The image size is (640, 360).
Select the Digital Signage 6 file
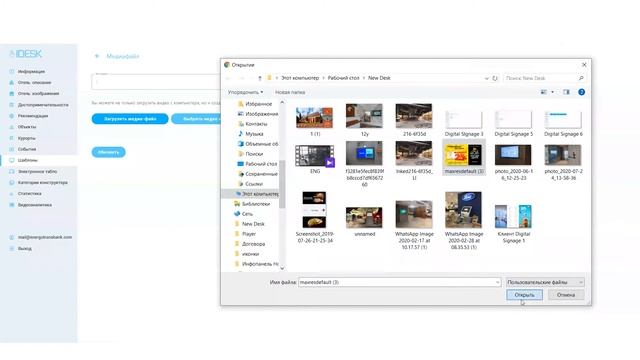pos(563,123)
